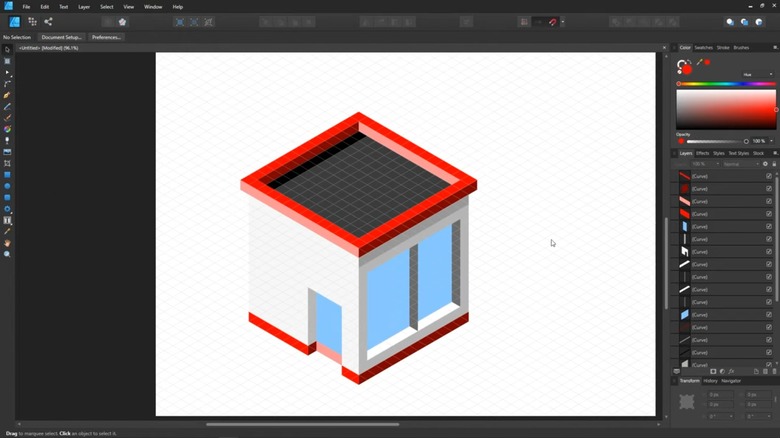
Task: Toggle the snapping magnet
Action: point(553,22)
